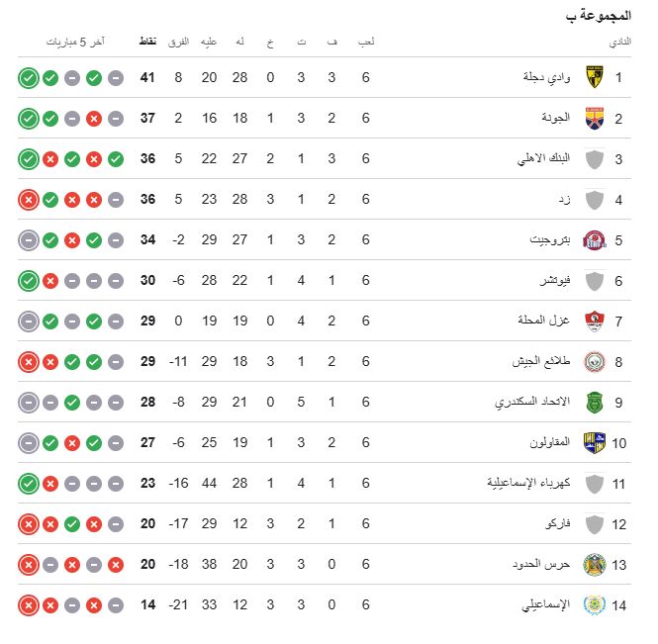Click the الجونة club crest

[595, 119]
